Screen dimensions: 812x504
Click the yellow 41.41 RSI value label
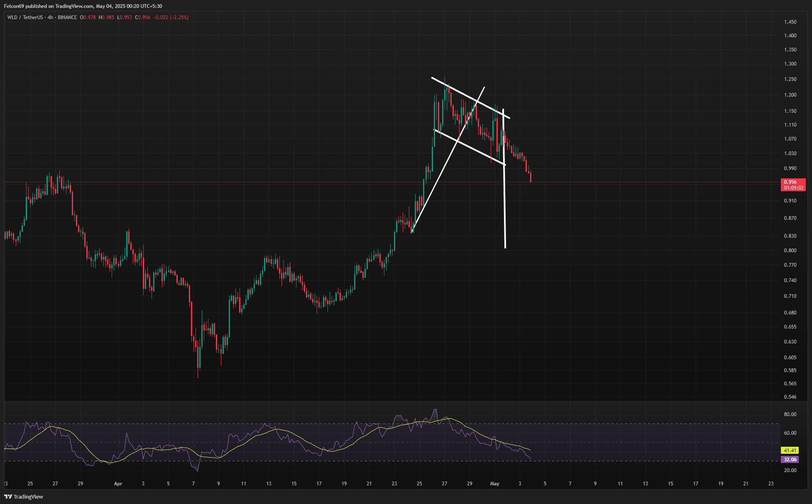[789, 450]
